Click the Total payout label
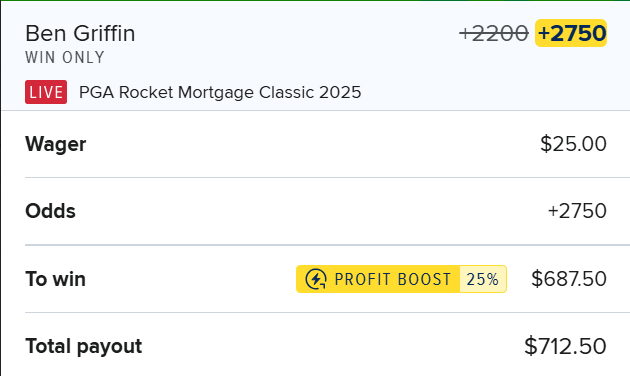Image resolution: width=630 pixels, height=376 pixels. (x=84, y=346)
